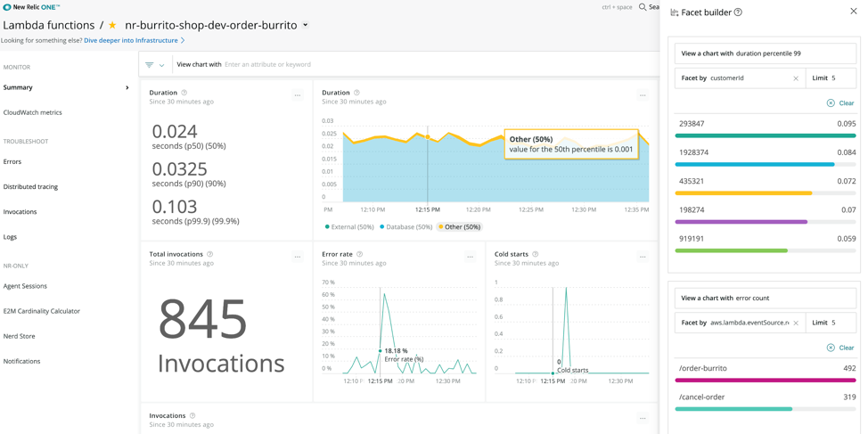Image resolution: width=868 pixels, height=434 pixels.
Task: Toggle favorite star for nr-burrito-shop function
Action: tap(112, 26)
